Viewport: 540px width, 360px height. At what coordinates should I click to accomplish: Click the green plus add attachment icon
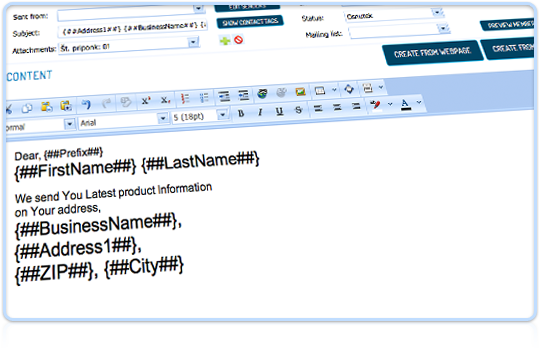[225, 41]
